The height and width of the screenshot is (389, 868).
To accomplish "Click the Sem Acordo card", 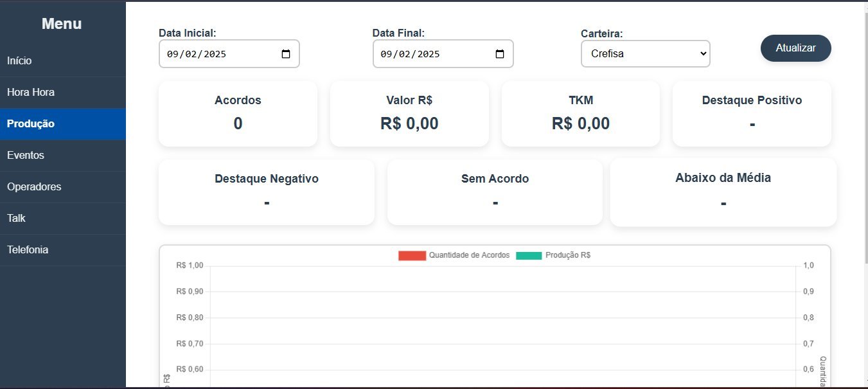I will tap(495, 192).
